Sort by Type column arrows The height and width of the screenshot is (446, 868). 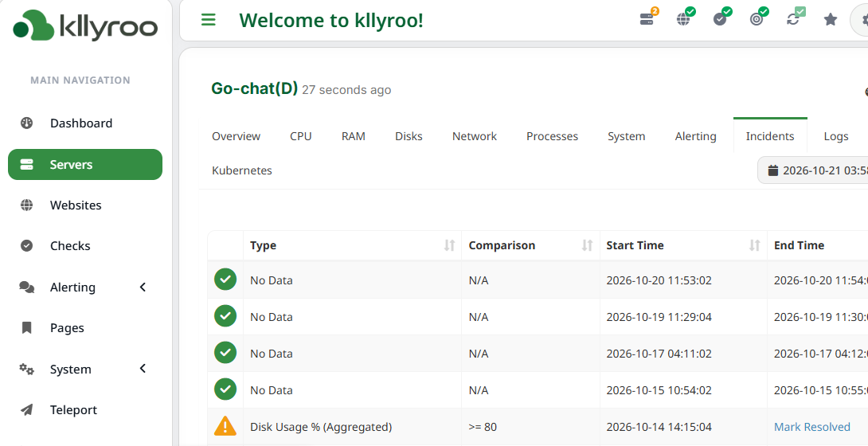449,245
